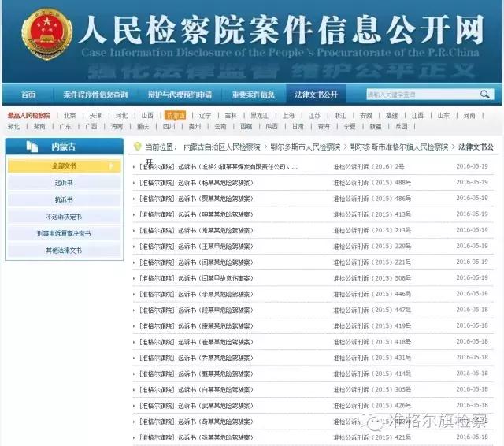
Task: Click the bullet arrow of the 486号 row
Action: [x=134, y=199]
